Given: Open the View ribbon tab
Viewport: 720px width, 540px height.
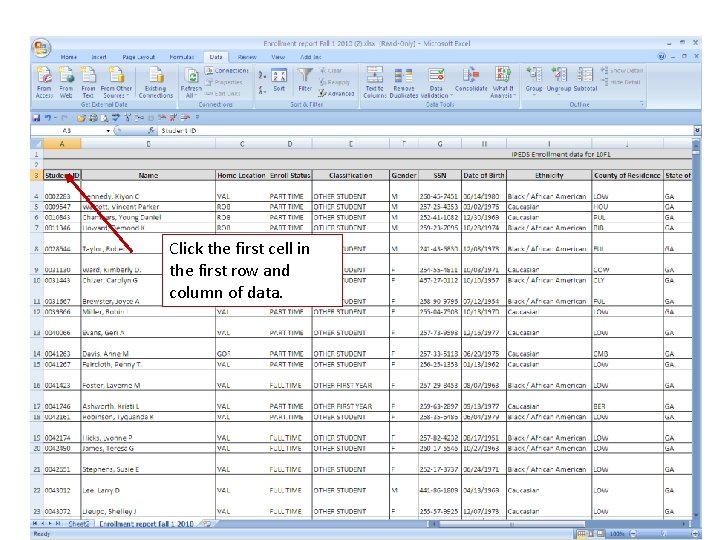Looking at the screenshot, I should click(278, 57).
